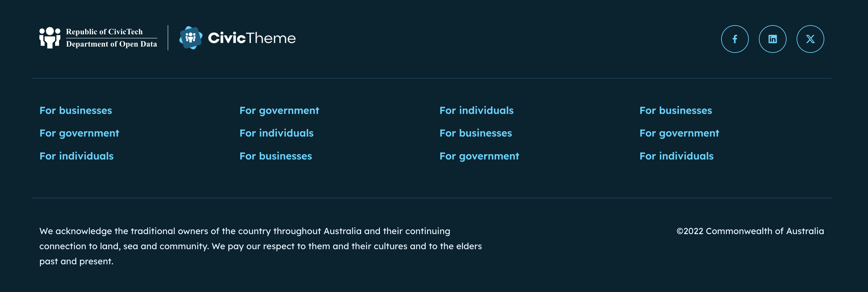
Task: Go to fourth column For individuals link
Action: click(676, 156)
